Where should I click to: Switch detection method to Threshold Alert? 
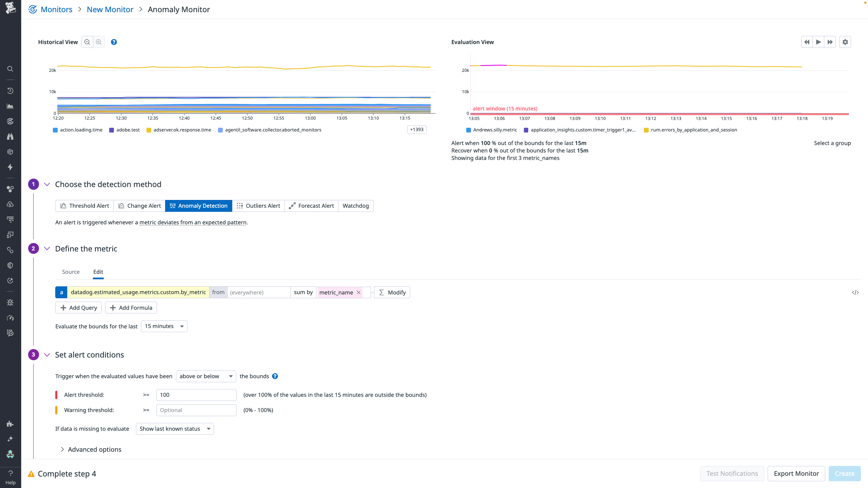[84, 206]
